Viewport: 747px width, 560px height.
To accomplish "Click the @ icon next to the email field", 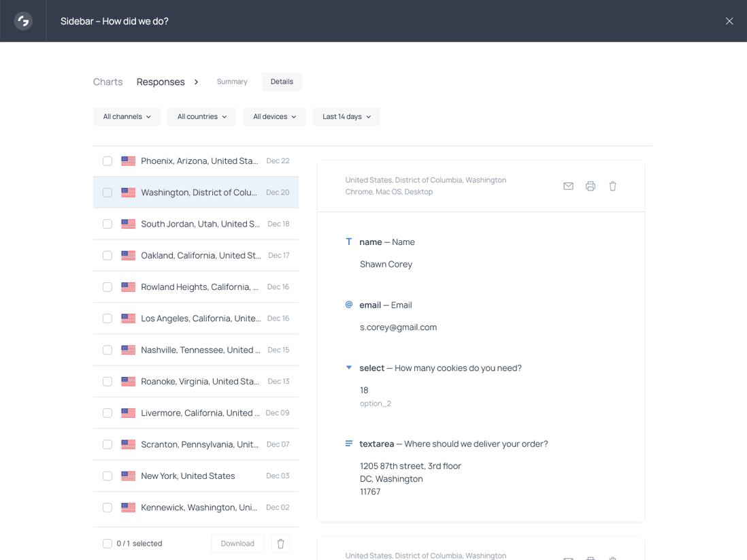I will tap(348, 305).
